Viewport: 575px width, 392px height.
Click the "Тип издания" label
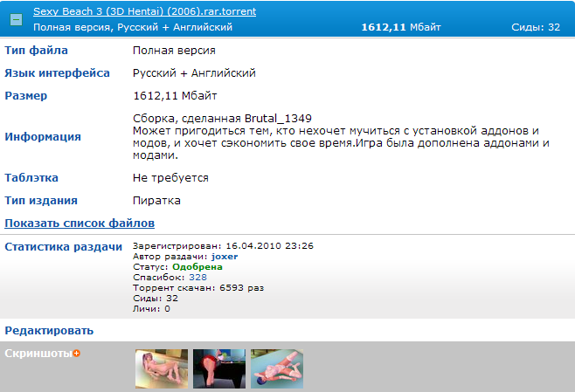(41, 201)
